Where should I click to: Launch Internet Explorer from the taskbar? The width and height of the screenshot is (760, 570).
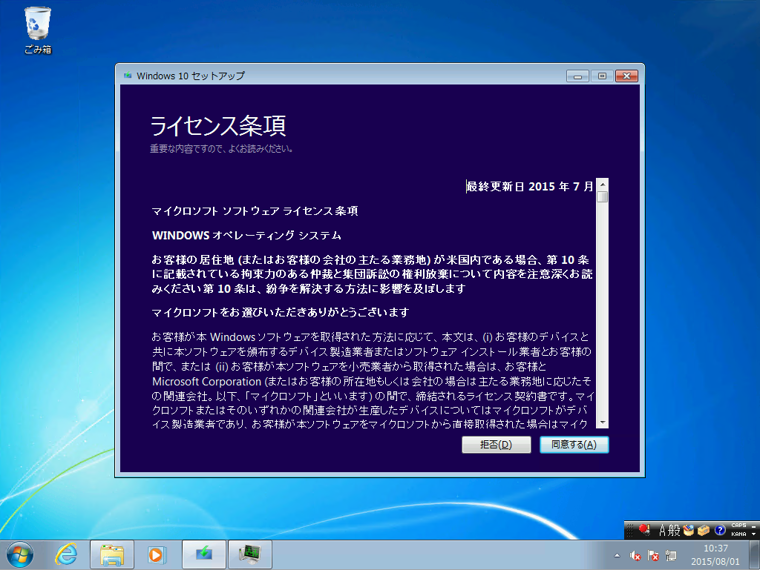click(x=66, y=554)
